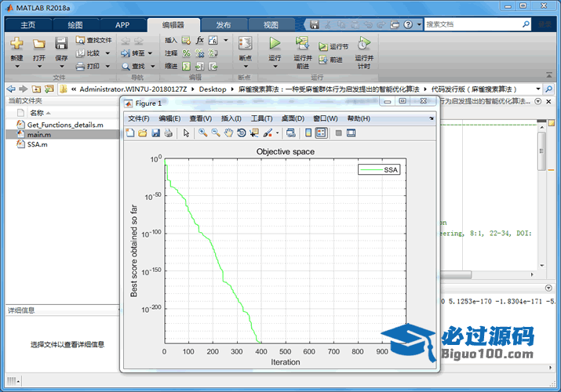This screenshot has height=392, width=561.
Task: Toggle the Hide Plot Tools button
Action: coord(338,132)
